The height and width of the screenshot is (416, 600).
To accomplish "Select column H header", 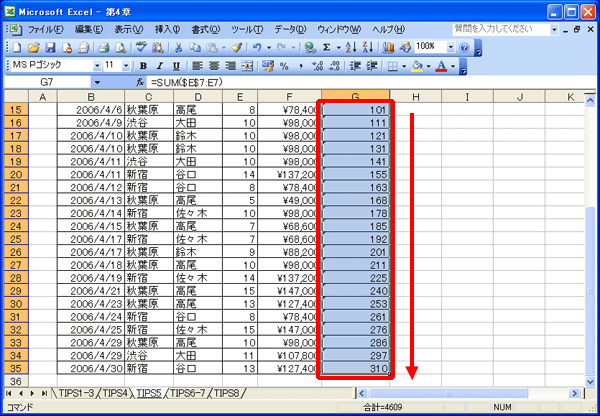I will pyautogui.click(x=416, y=97).
